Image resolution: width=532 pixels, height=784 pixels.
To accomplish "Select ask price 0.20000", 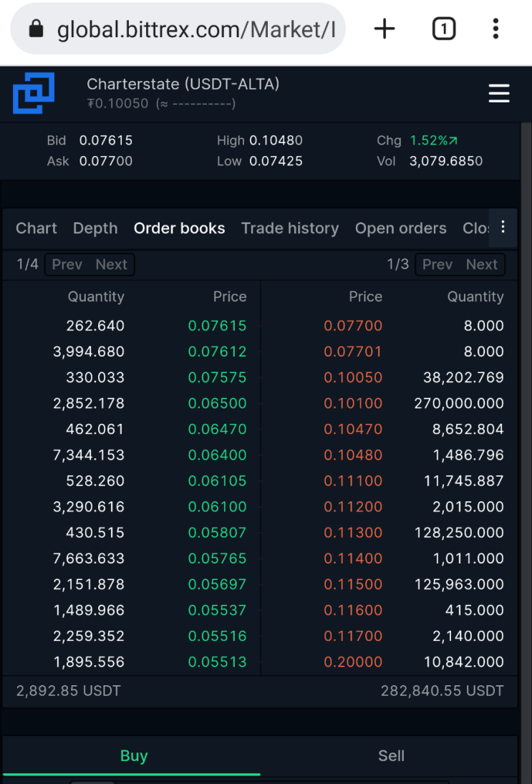I will pyautogui.click(x=353, y=662).
